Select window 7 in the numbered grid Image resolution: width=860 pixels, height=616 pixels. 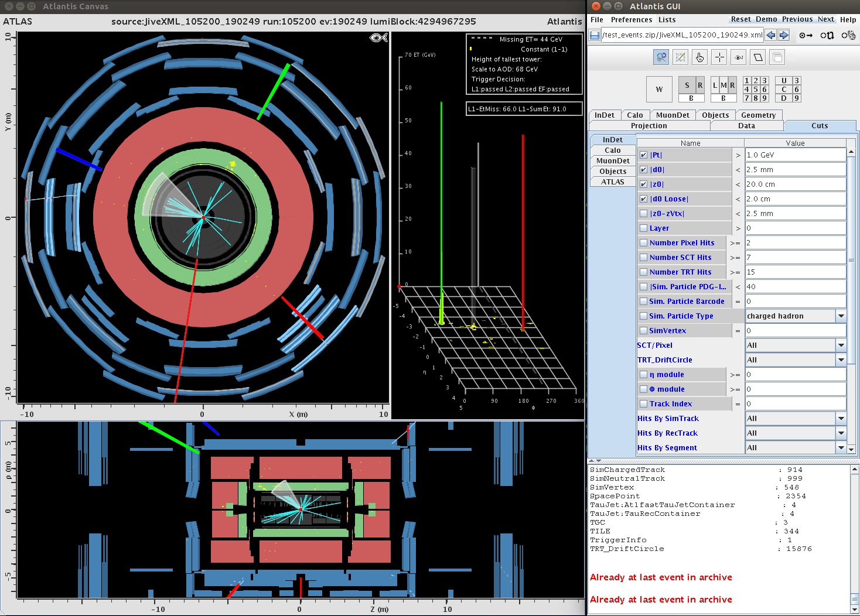[x=746, y=98]
